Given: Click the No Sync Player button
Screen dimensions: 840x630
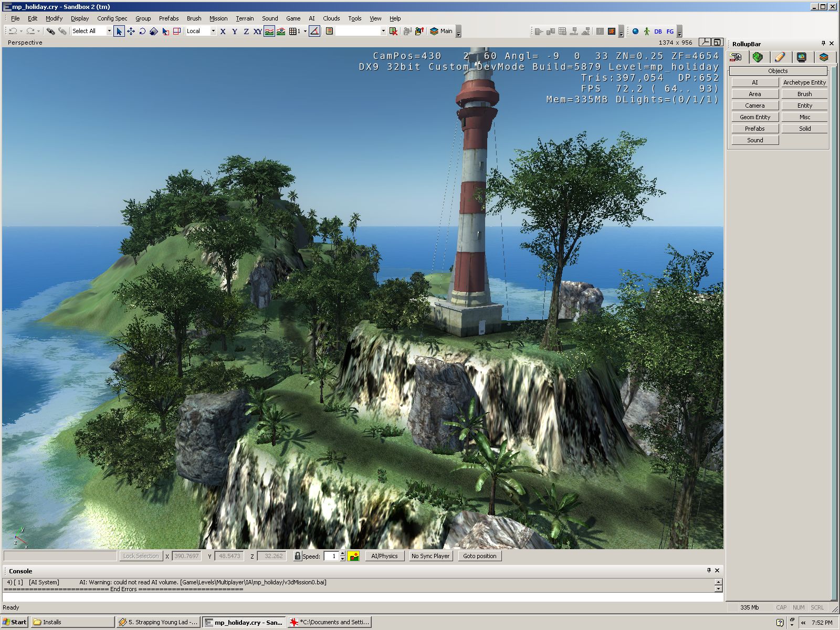Looking at the screenshot, I should (430, 556).
